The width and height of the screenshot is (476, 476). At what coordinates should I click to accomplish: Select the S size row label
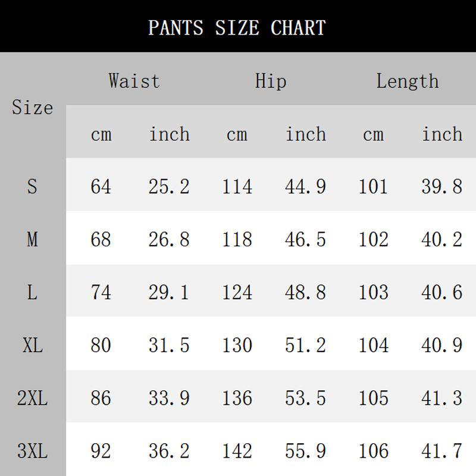point(32,187)
